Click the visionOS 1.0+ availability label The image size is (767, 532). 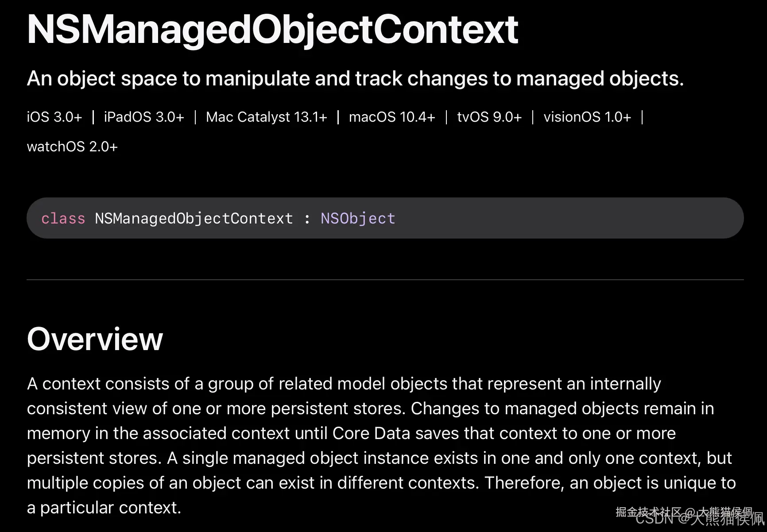(587, 117)
